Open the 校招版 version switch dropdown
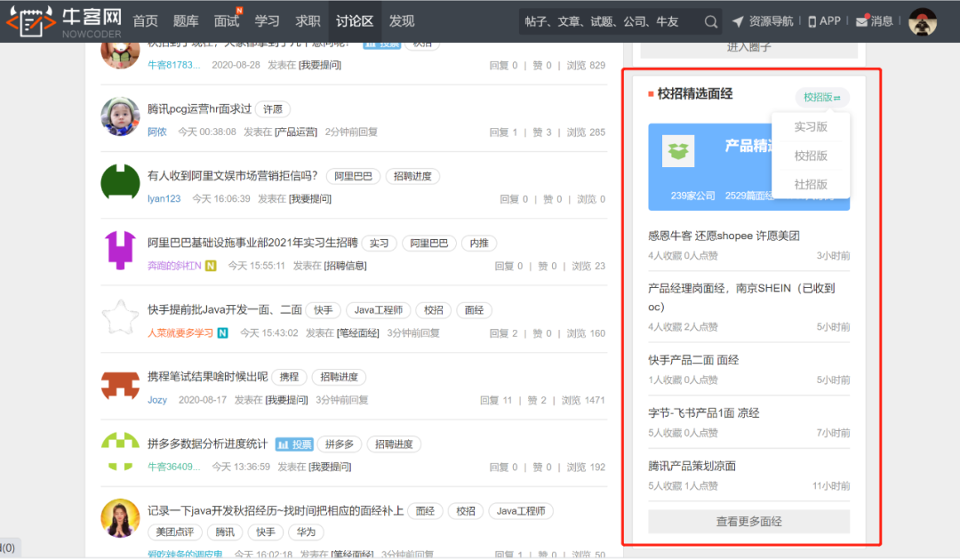 click(x=822, y=97)
